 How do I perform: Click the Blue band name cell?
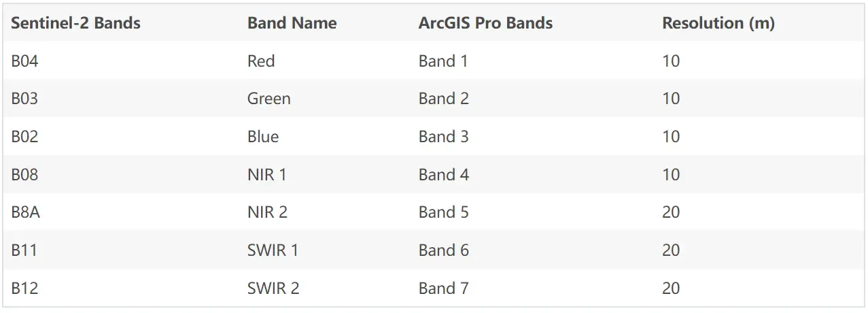pos(263,137)
